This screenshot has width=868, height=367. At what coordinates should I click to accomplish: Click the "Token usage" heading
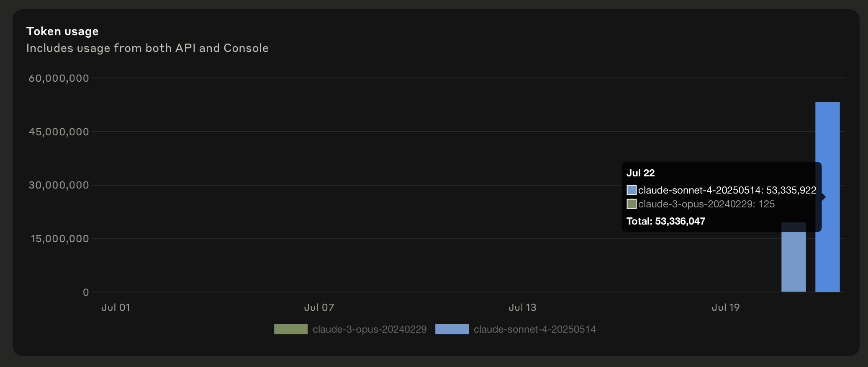coord(62,31)
